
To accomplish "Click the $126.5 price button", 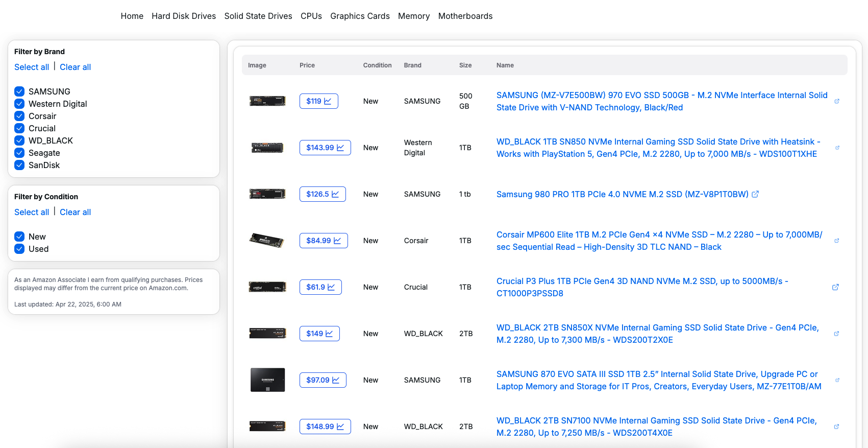I will coord(323,194).
